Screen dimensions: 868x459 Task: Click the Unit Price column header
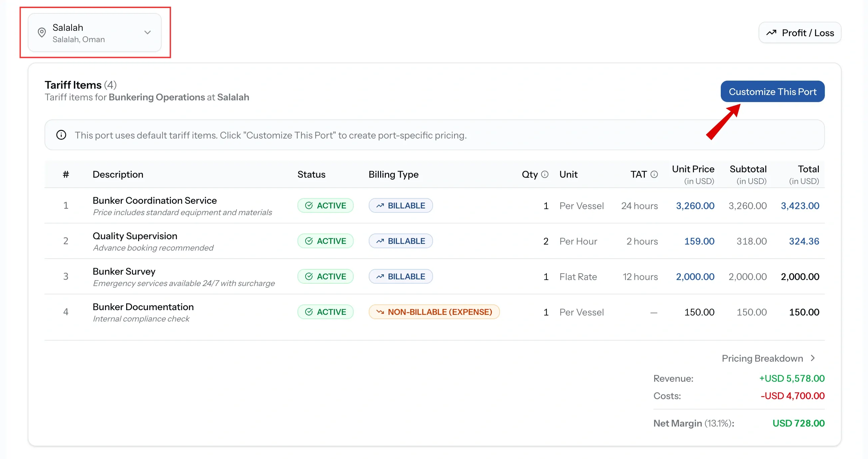(693, 175)
